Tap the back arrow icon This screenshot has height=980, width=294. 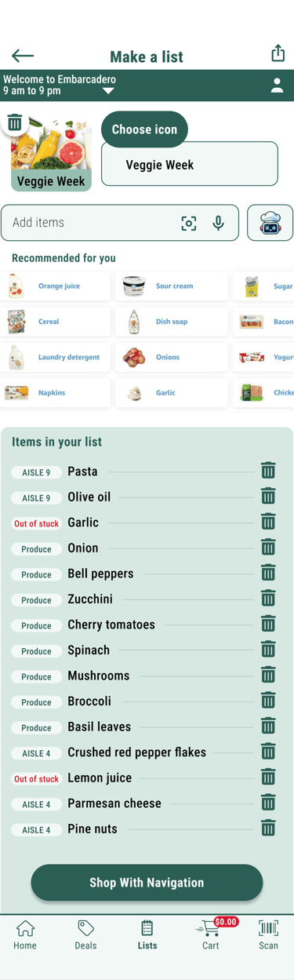(23, 56)
